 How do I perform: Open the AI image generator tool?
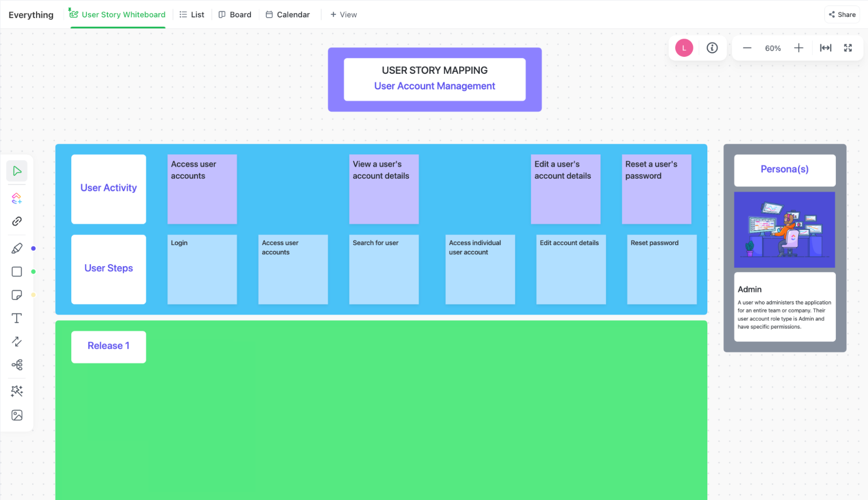coord(17,391)
